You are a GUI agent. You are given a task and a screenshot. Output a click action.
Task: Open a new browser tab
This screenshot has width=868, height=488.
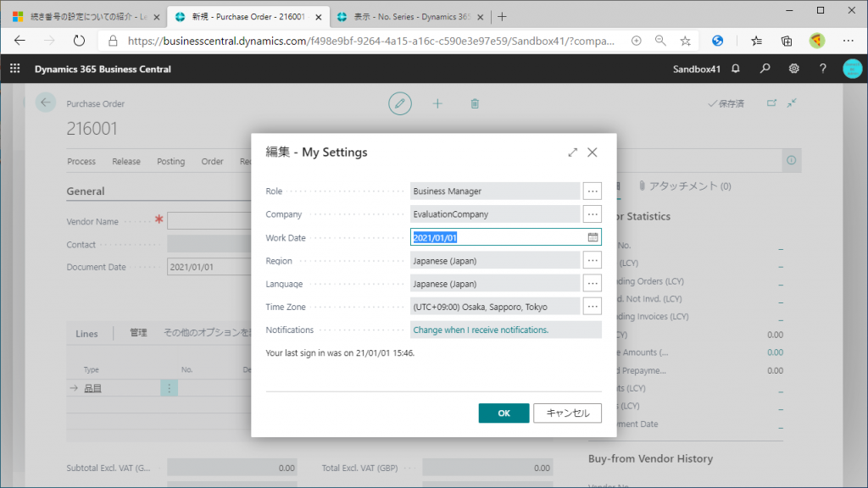click(x=502, y=17)
